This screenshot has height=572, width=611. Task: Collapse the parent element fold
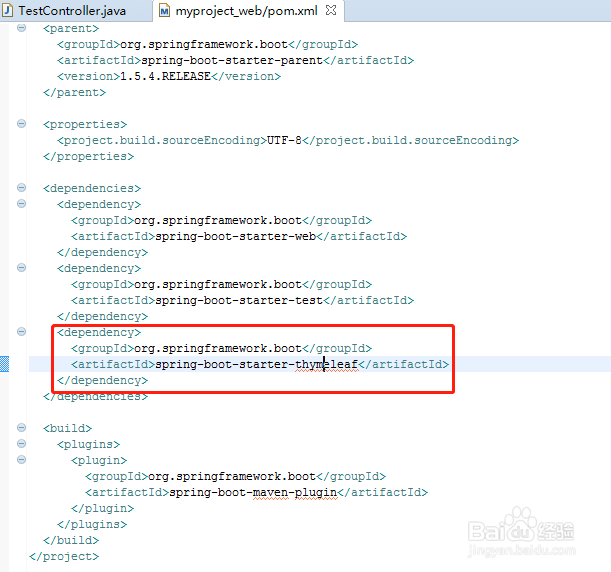21,28
